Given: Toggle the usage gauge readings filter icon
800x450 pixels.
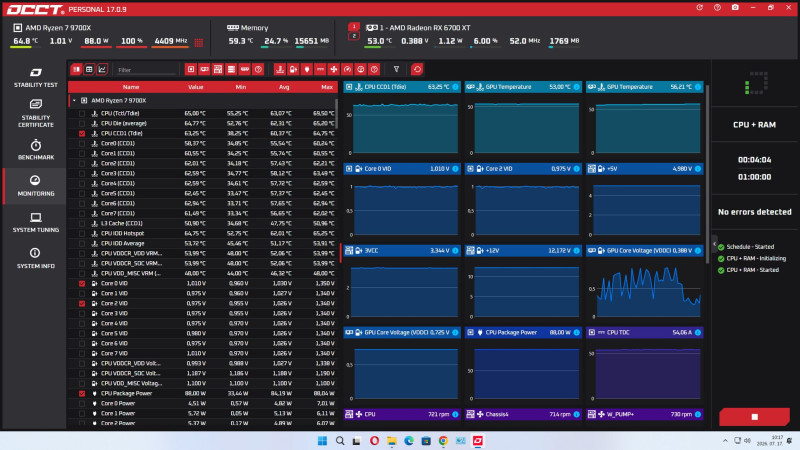Looking at the screenshot, I should click(x=347, y=69).
